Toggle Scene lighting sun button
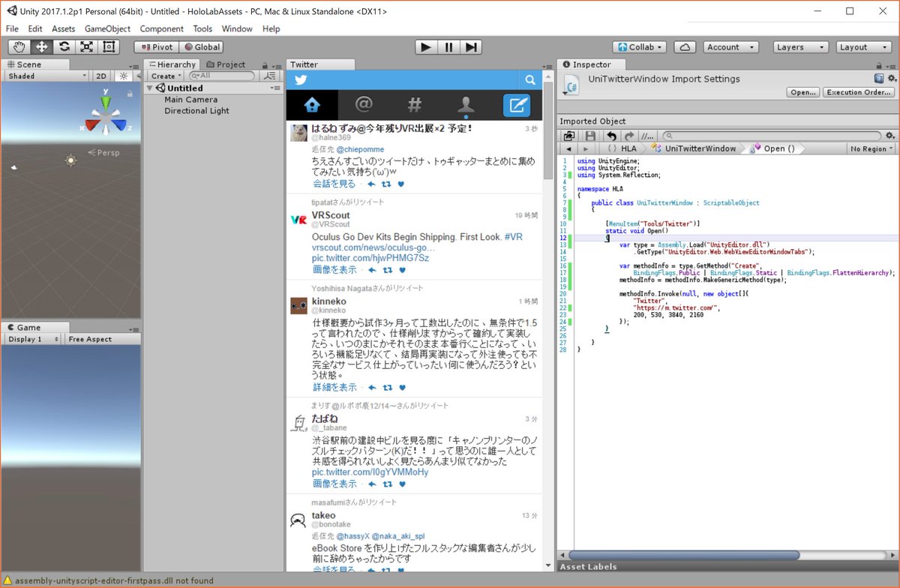900x588 pixels. pyautogui.click(x=123, y=76)
